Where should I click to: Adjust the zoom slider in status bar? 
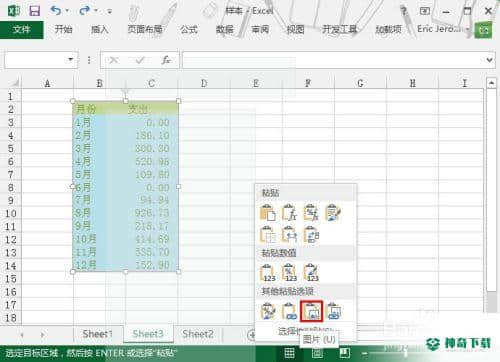(x=406, y=353)
